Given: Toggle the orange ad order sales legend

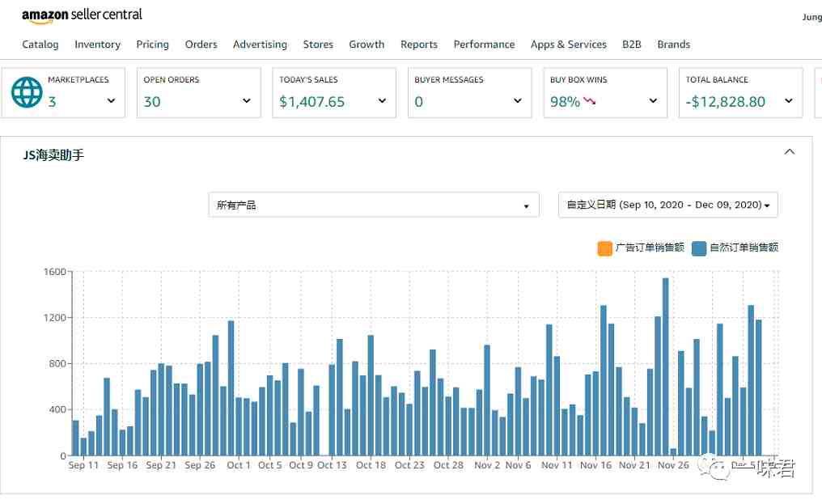Looking at the screenshot, I should [604, 248].
